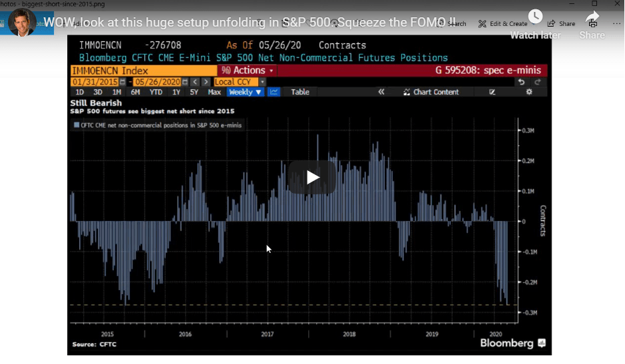Click the Photos app Search toolbar item
Image resolution: width=625 pixels, height=364 pixels.
451,24
